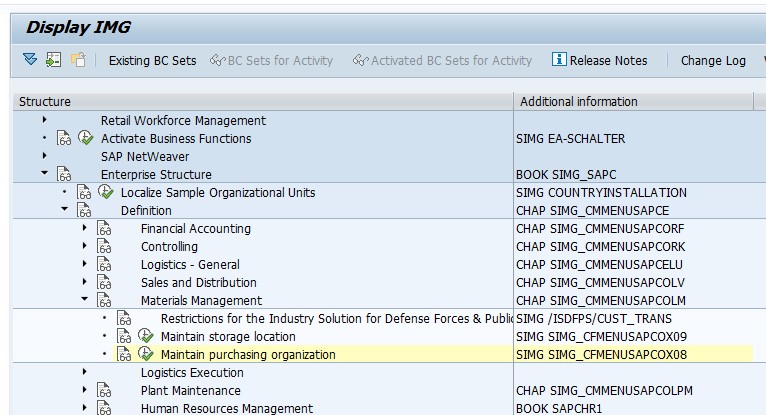Click the Additional information column header
766x415 pixels.
634,102
